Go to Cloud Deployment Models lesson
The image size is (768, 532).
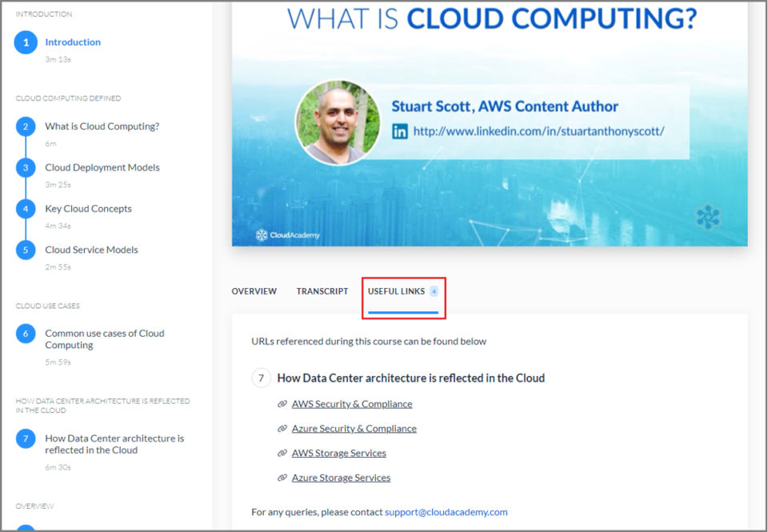[x=102, y=167]
